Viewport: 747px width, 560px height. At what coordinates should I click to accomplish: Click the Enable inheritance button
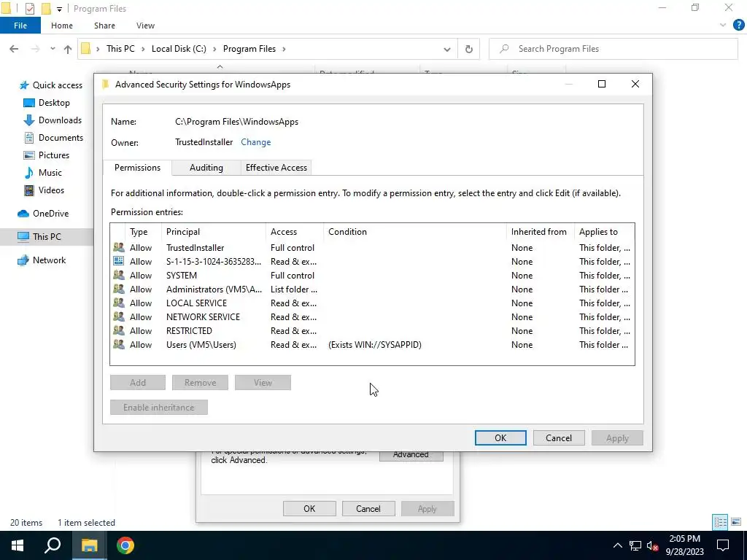(158, 407)
